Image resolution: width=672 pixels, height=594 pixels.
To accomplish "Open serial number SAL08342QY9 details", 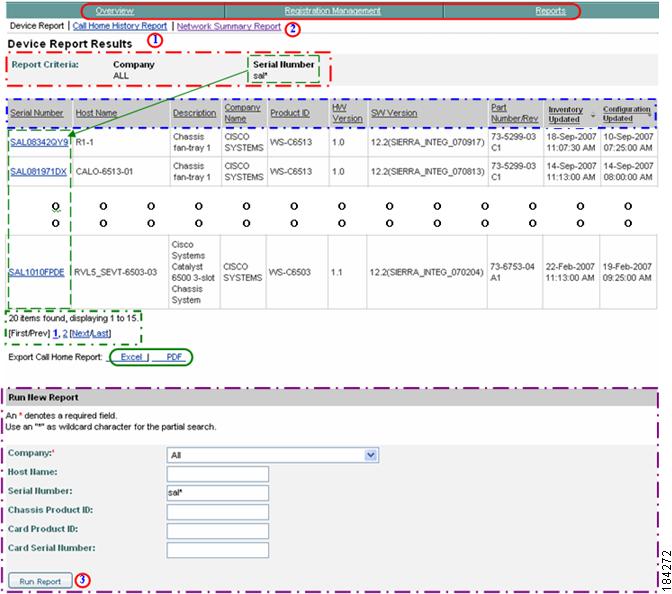I will 38,142.
